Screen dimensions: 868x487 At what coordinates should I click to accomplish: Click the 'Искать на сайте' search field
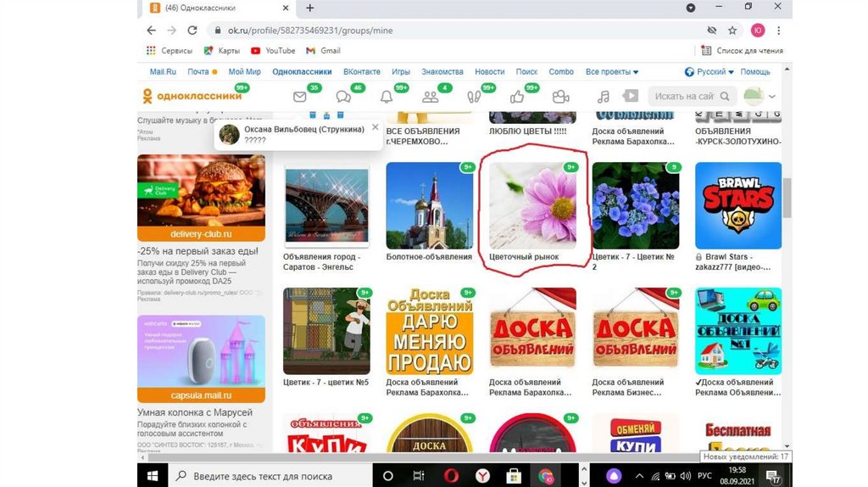click(x=685, y=97)
